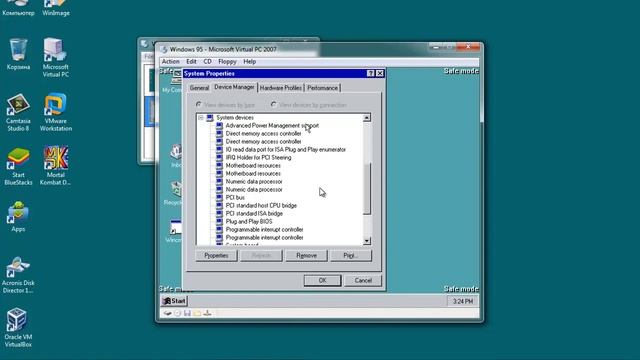
Task: Select View devices by connection radio button
Action: (x=273, y=104)
